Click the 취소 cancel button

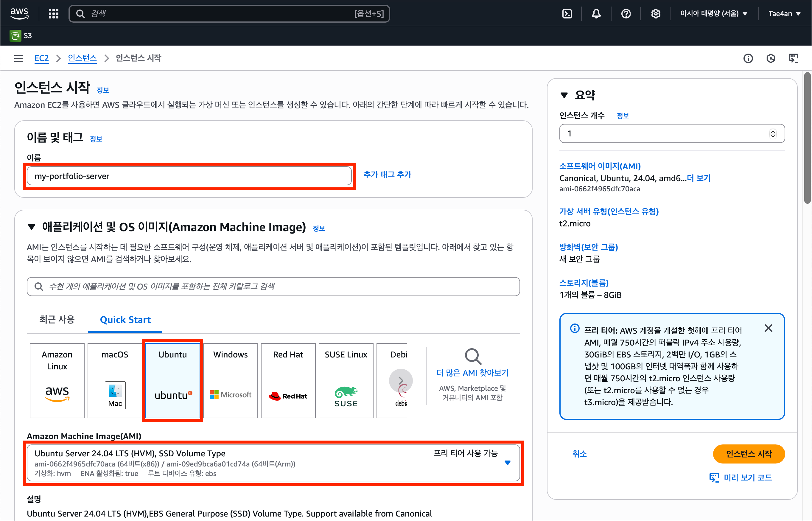click(579, 454)
